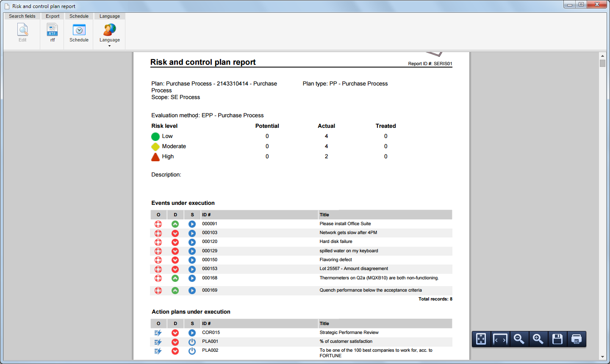
Task: Click the fit page viewer icon
Action: point(481,339)
